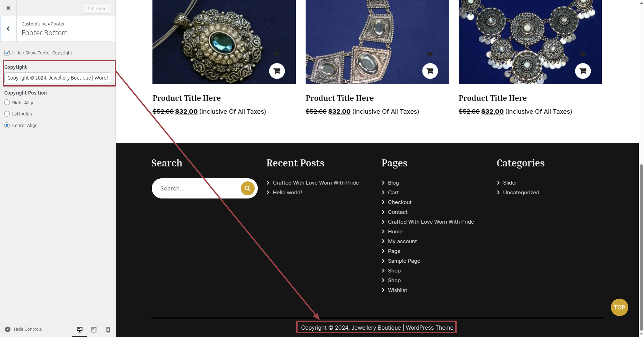Viewport: 644px width, 337px height.
Task: Select the Left Align radio option
Action: [x=7, y=114]
